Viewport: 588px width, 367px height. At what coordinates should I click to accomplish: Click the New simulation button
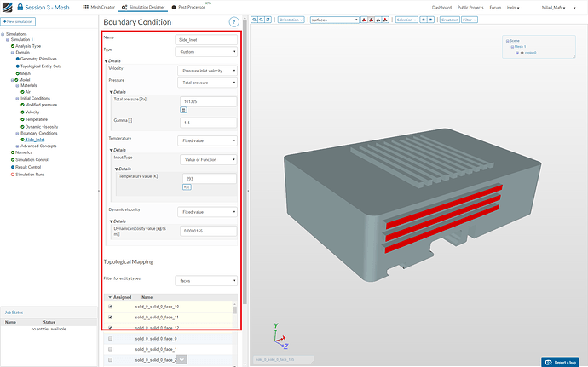point(18,20)
